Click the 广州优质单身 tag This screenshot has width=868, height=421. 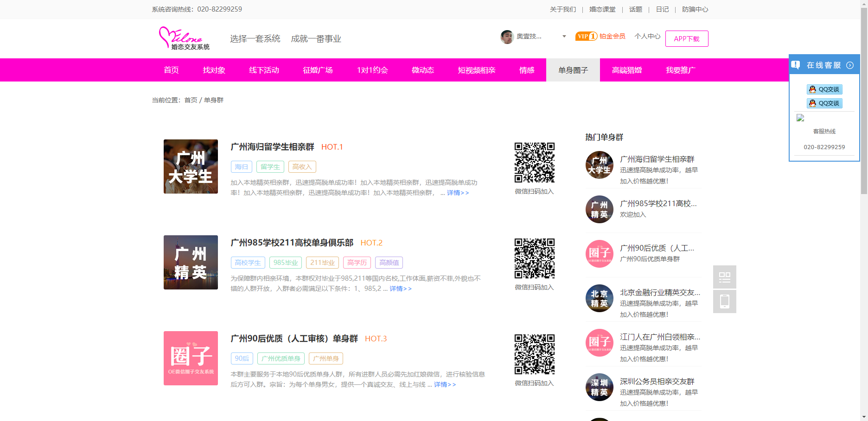(281, 358)
